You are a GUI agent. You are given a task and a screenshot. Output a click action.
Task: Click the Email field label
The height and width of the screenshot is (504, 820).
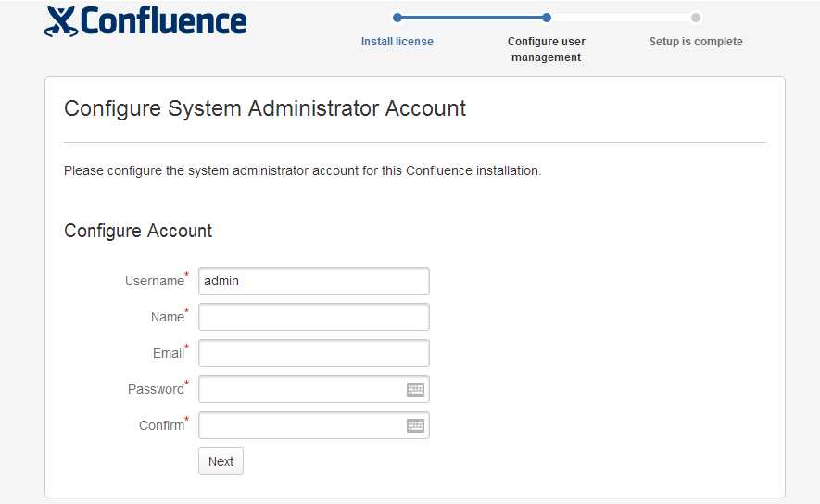point(168,353)
